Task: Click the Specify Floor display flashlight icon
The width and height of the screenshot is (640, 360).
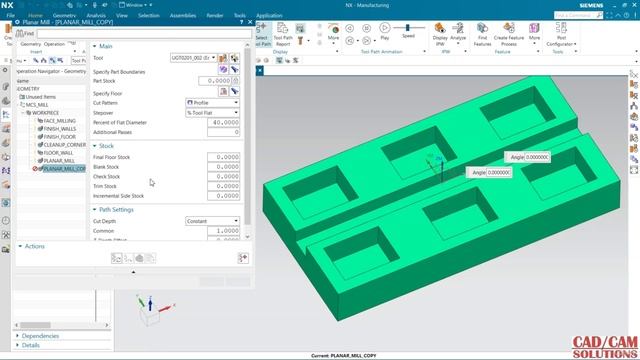Action: [x=235, y=91]
